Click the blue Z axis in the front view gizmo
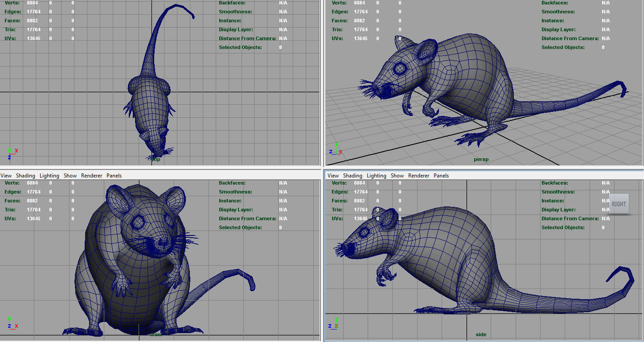Viewport: 644px width, 342px height. pyautogui.click(x=9, y=326)
